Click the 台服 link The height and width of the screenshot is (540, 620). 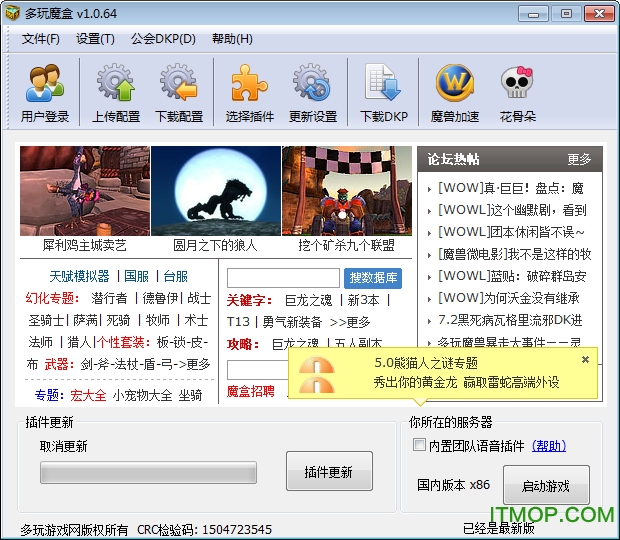[176, 276]
